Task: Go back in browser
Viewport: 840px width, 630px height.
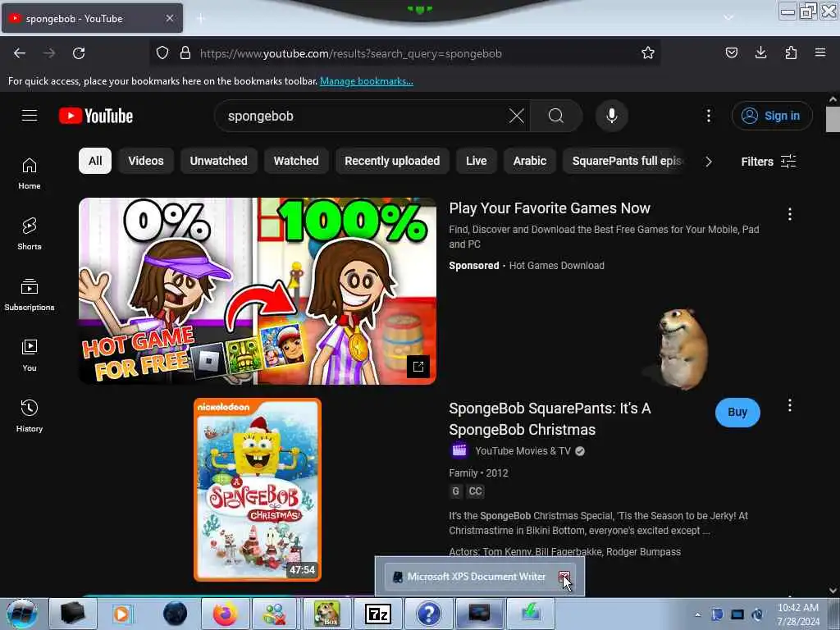Action: (20, 53)
